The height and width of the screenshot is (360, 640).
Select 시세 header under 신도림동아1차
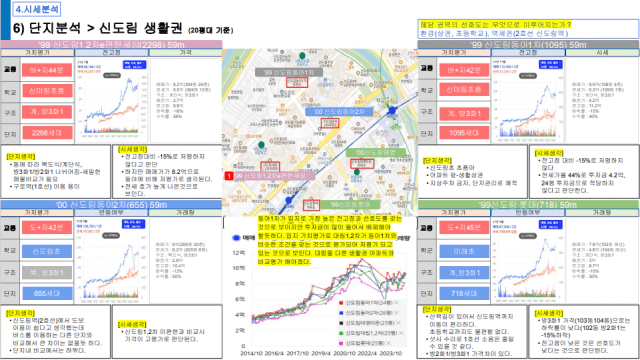click(x=602, y=53)
